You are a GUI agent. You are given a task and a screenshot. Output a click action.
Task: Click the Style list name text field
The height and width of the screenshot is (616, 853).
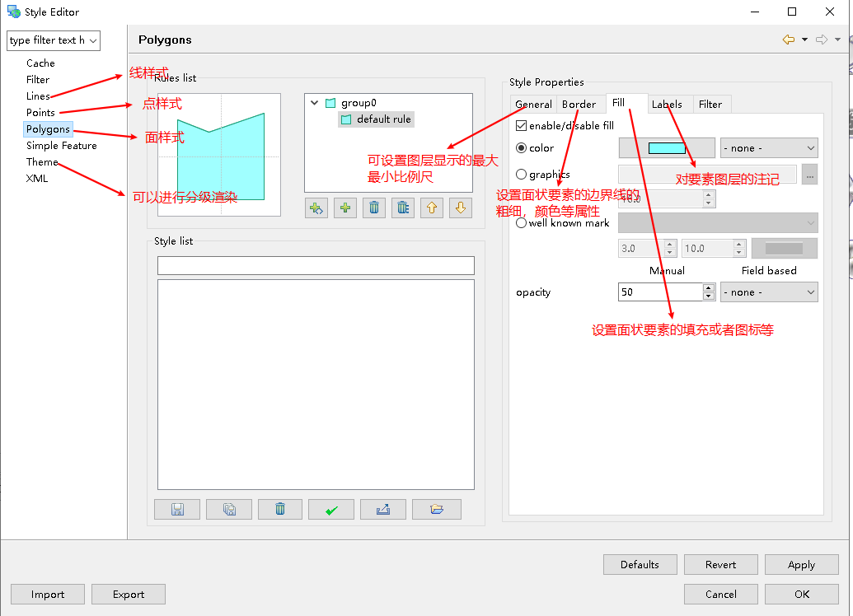click(316, 266)
